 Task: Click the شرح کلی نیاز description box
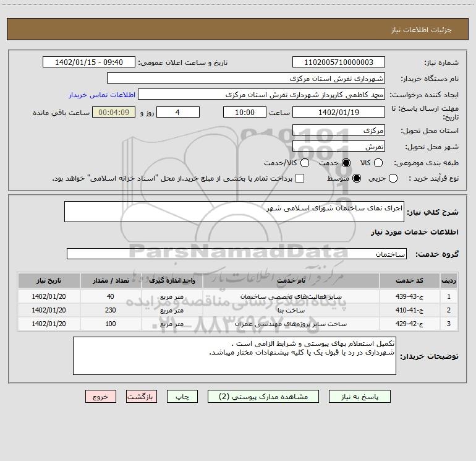[x=234, y=212]
